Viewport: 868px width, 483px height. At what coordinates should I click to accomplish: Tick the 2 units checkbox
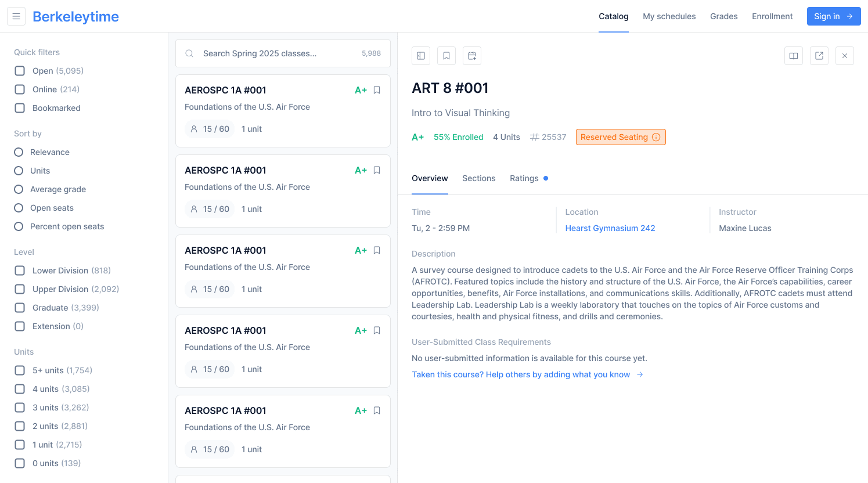pos(20,426)
